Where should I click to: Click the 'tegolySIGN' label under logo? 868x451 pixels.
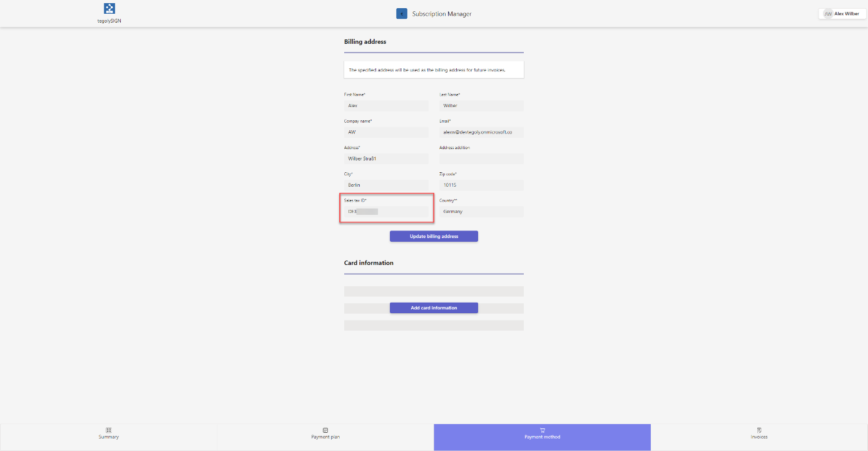click(110, 21)
